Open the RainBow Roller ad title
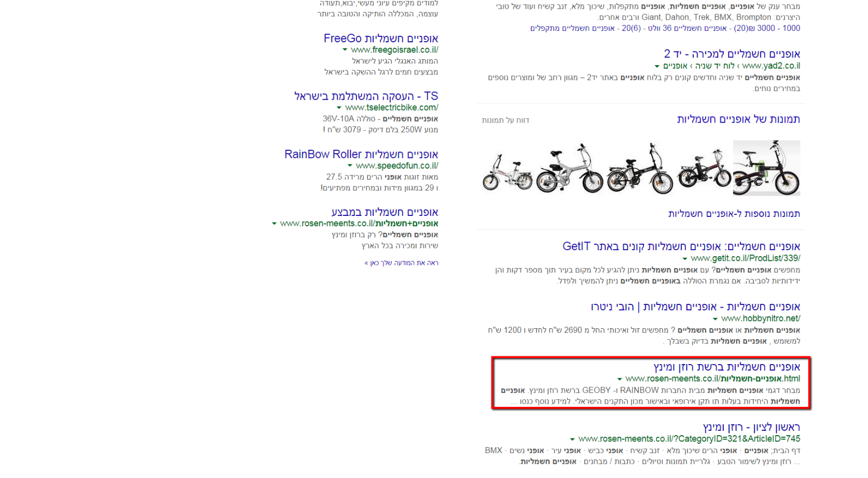 (x=361, y=154)
